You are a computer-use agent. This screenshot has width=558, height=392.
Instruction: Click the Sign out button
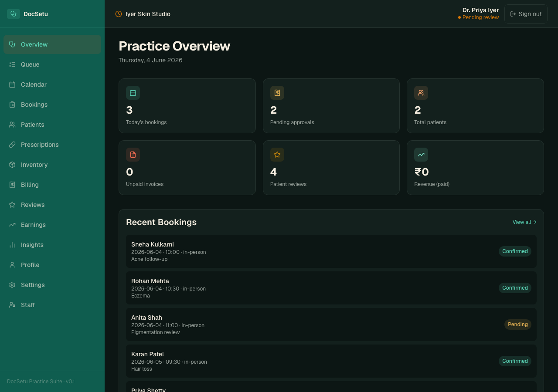coord(526,14)
